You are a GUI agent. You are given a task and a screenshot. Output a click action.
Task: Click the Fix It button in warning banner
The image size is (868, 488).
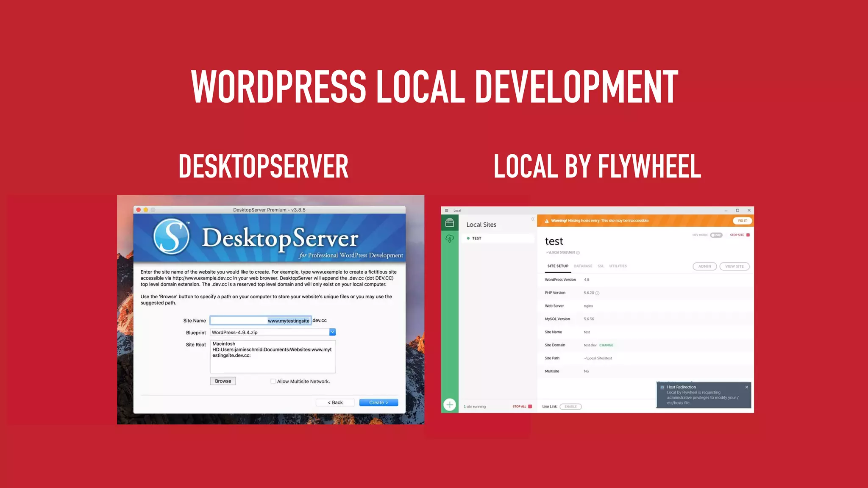coord(743,221)
